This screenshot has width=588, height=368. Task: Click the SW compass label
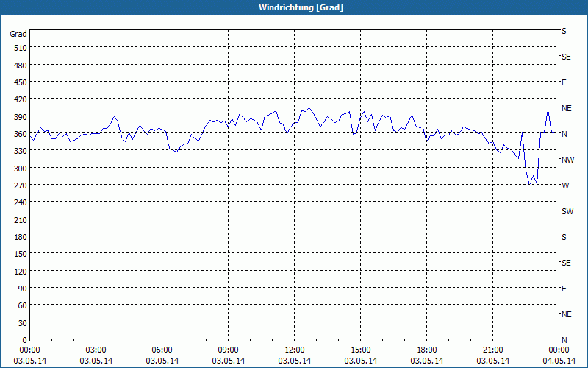(x=567, y=211)
